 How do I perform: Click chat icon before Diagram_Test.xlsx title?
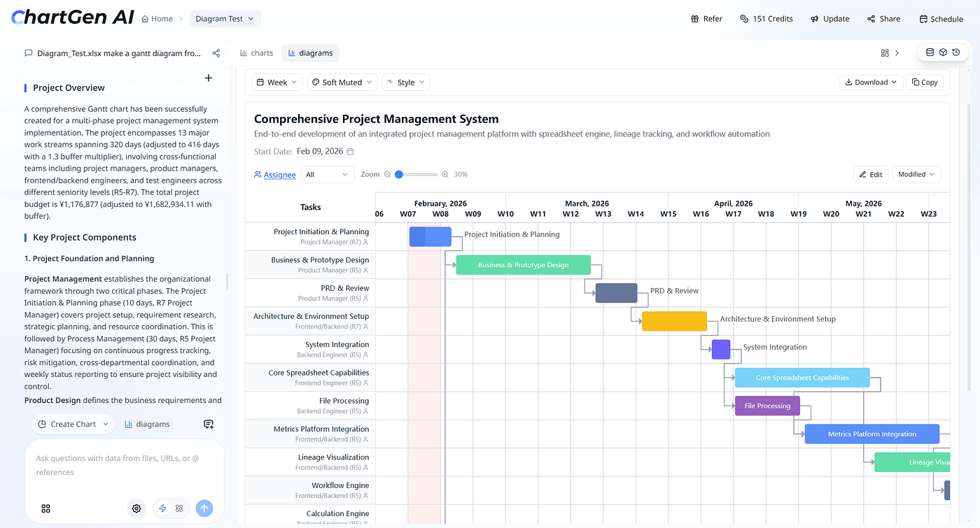(x=29, y=53)
